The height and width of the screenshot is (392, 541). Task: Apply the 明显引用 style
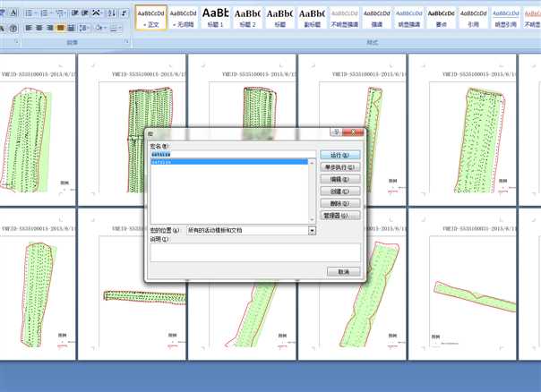[505, 18]
